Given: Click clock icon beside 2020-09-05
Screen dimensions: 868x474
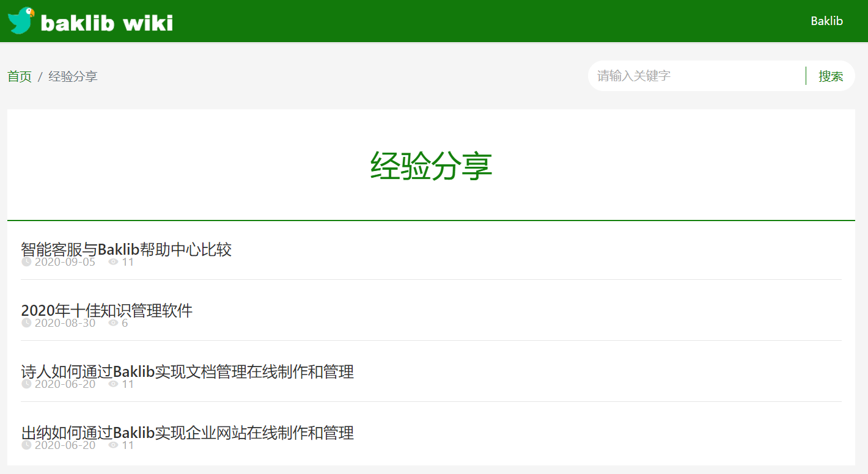Looking at the screenshot, I should pyautogui.click(x=26, y=262).
